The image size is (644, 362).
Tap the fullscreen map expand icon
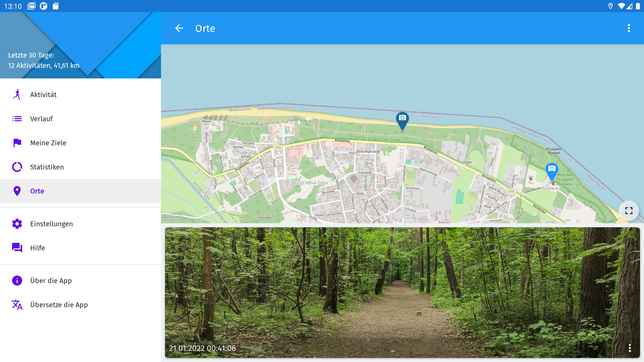pos(629,210)
